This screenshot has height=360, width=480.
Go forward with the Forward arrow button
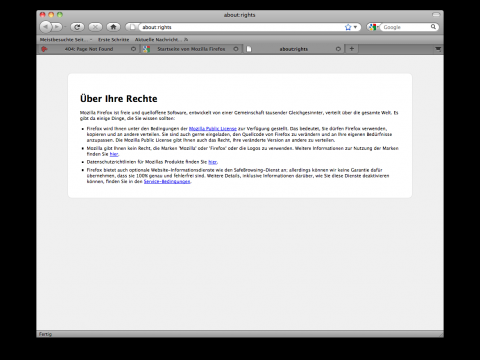[x=57, y=27]
